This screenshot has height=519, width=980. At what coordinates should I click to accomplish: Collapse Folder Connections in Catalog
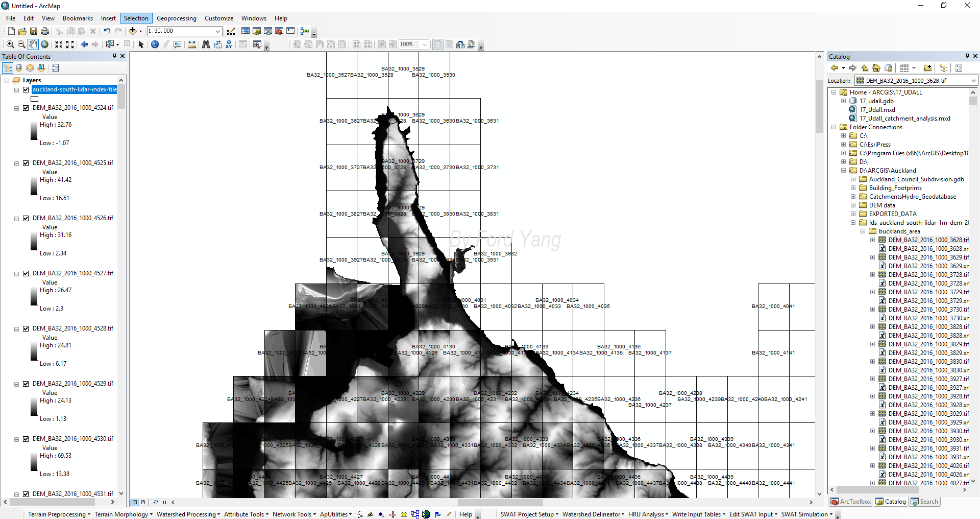pyautogui.click(x=834, y=127)
